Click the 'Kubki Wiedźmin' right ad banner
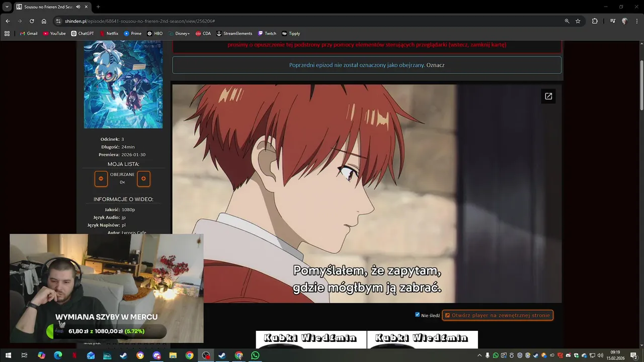644x362 pixels. [x=423, y=339]
